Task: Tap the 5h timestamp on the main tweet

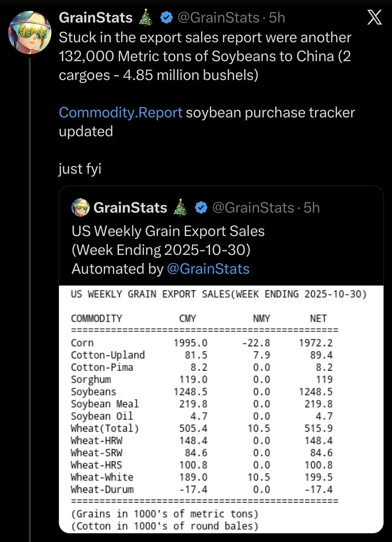Action: pyautogui.click(x=277, y=18)
